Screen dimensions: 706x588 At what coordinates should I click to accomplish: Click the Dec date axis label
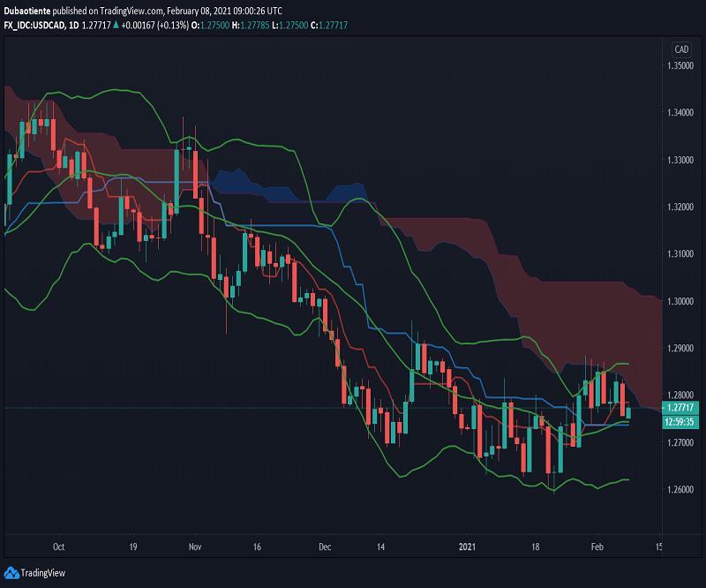click(325, 547)
